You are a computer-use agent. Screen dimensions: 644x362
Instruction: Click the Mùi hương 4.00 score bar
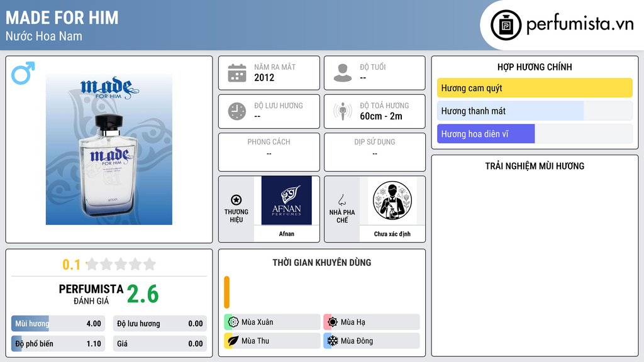[58, 324]
